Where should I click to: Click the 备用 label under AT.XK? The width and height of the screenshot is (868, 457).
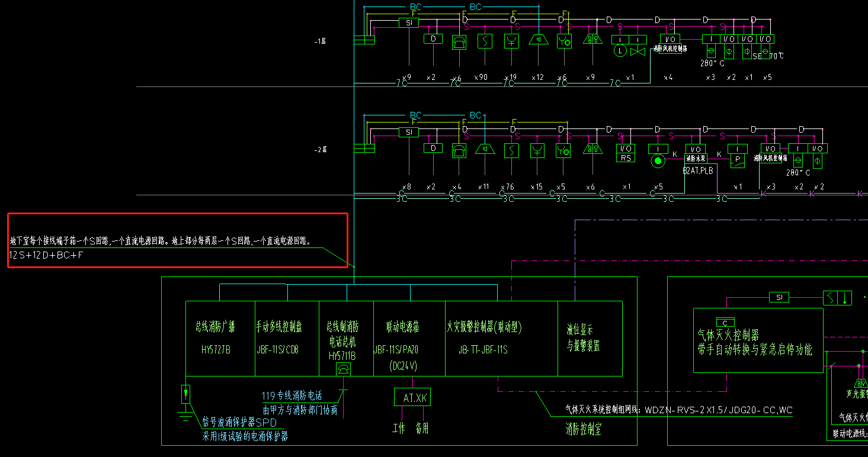click(x=422, y=429)
